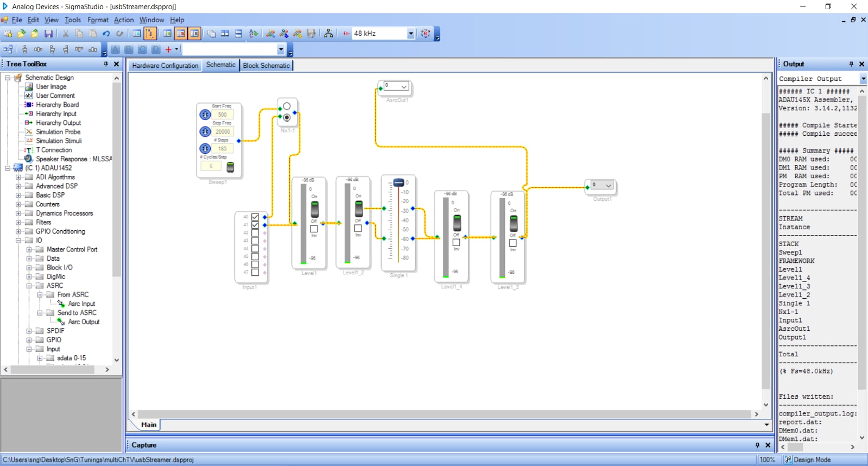Click the Save project icon

click(48, 34)
